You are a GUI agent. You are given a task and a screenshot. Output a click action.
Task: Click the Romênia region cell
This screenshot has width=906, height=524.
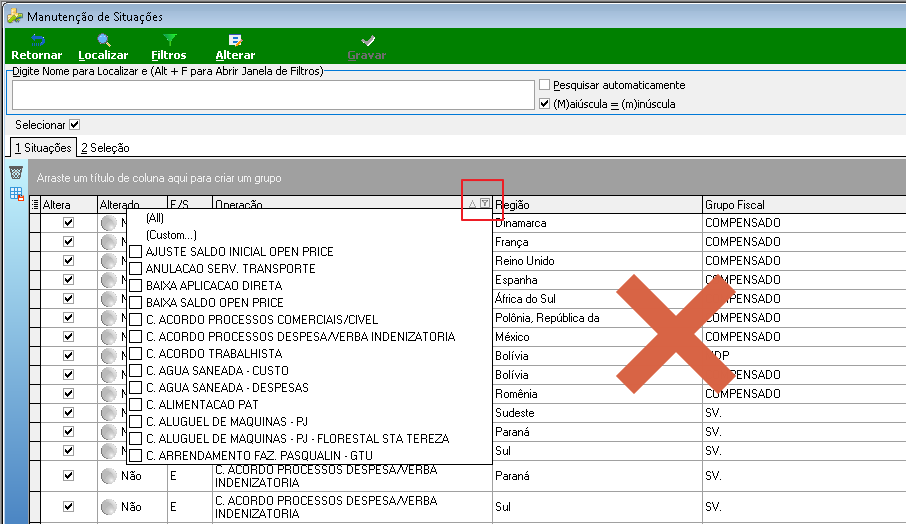597,394
